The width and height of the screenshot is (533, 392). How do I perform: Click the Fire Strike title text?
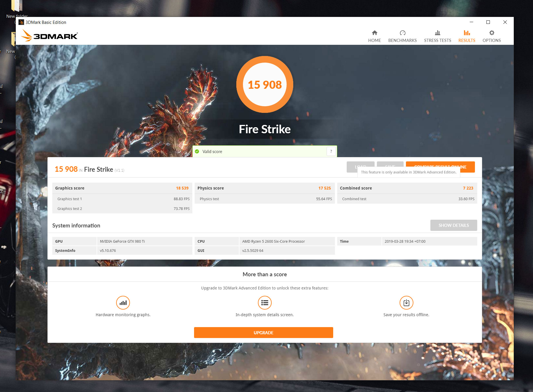264,129
